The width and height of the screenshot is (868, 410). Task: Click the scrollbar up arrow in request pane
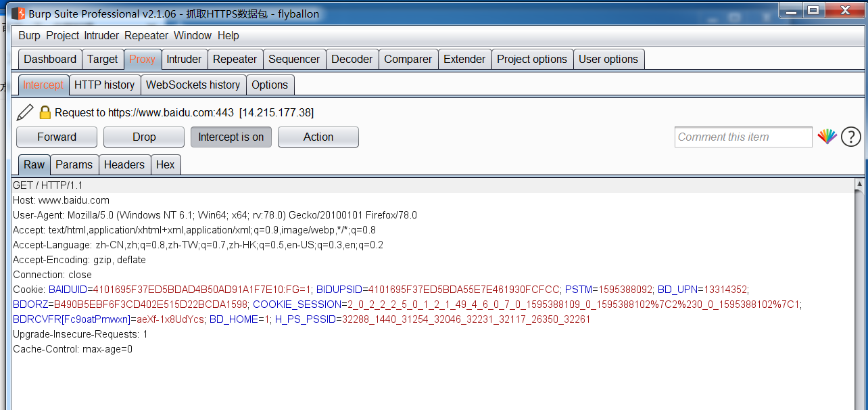pyautogui.click(x=860, y=184)
